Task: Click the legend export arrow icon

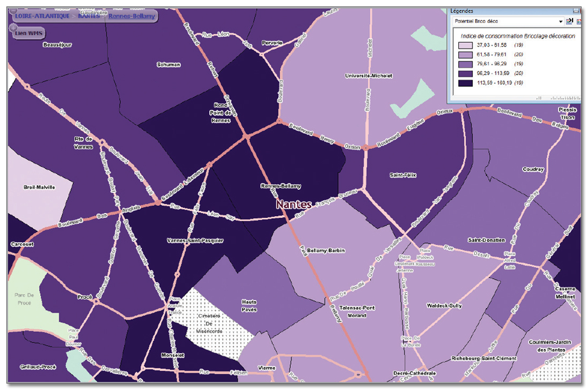Action: pos(568,21)
